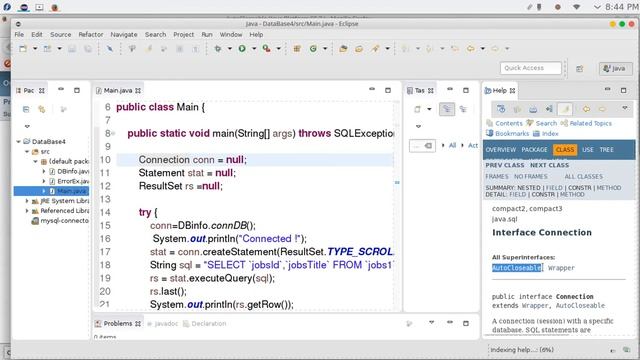This screenshot has height=360, width=640.
Task: Click the New Java Class green icon
Action: pos(313,49)
